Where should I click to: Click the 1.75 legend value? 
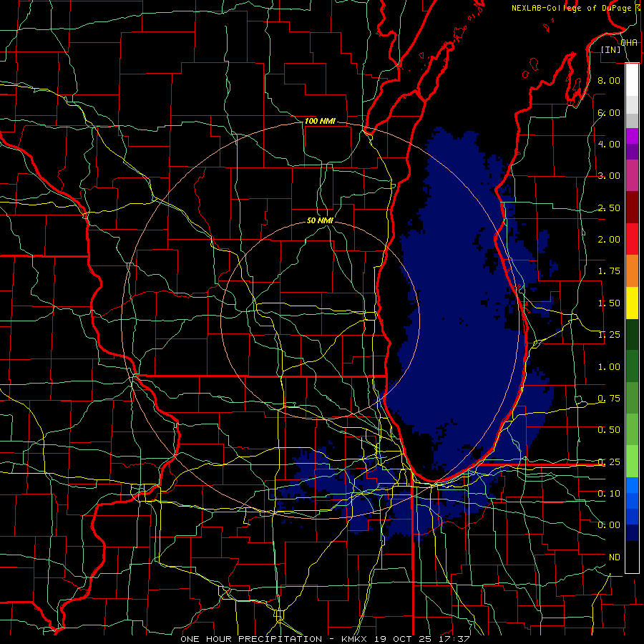click(609, 271)
